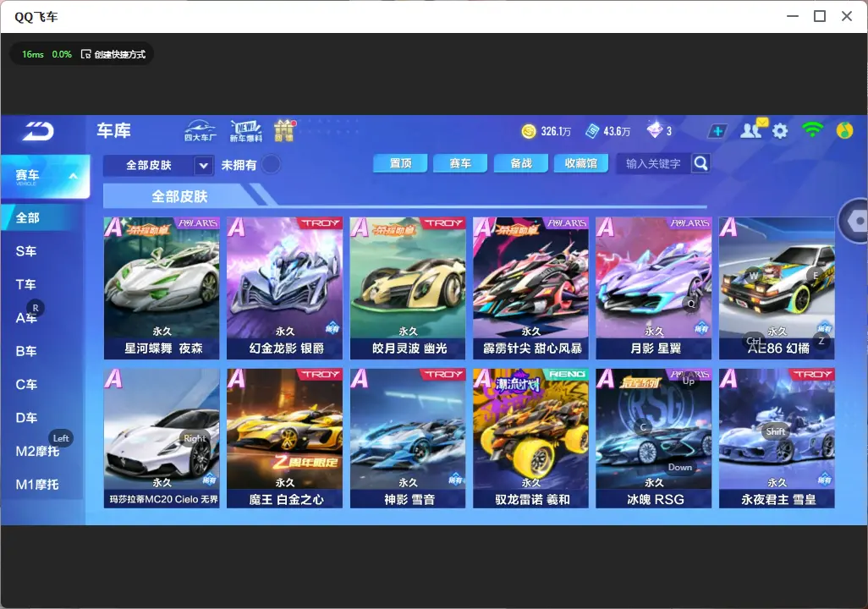Image resolution: width=868 pixels, height=609 pixels.
Task: Toggle the 未拥有 filter switch
Action: point(271,164)
